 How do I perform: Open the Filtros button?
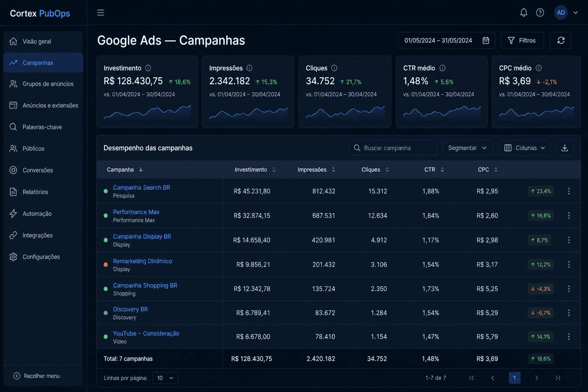coord(522,40)
